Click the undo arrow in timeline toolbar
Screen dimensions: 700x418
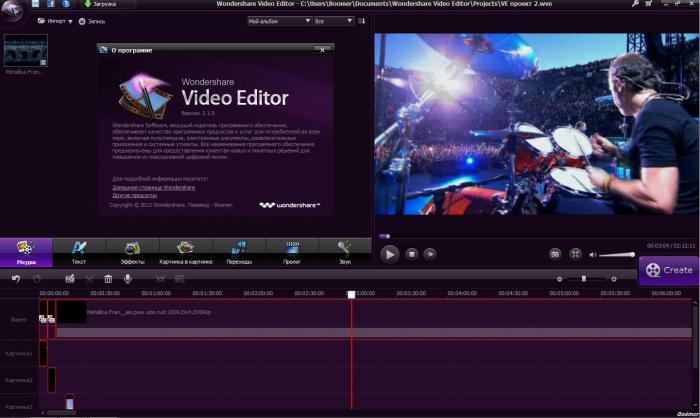click(x=16, y=279)
